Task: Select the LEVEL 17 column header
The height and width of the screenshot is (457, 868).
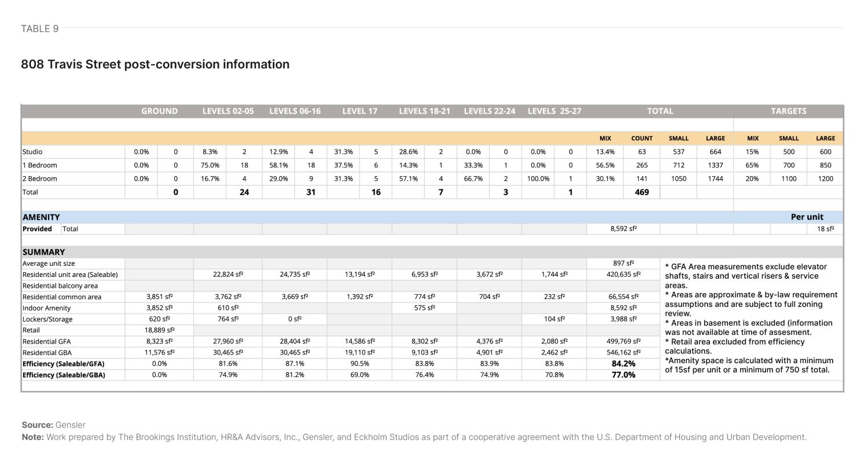Action: (359, 111)
